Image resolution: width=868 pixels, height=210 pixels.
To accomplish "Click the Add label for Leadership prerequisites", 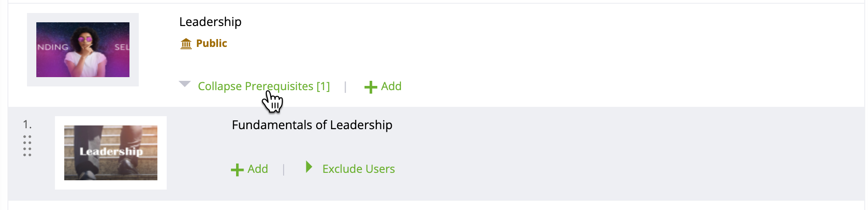I will pos(391,86).
